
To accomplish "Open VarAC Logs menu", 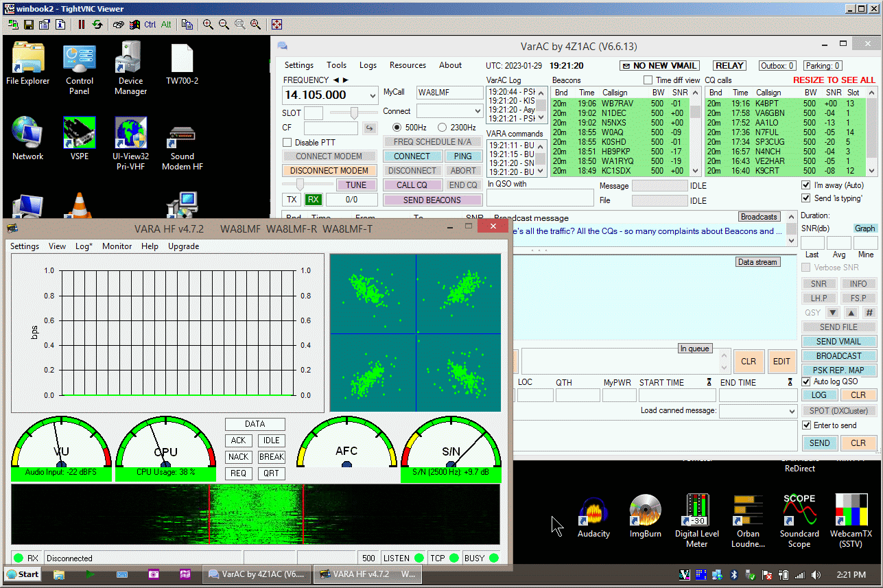I will [368, 65].
